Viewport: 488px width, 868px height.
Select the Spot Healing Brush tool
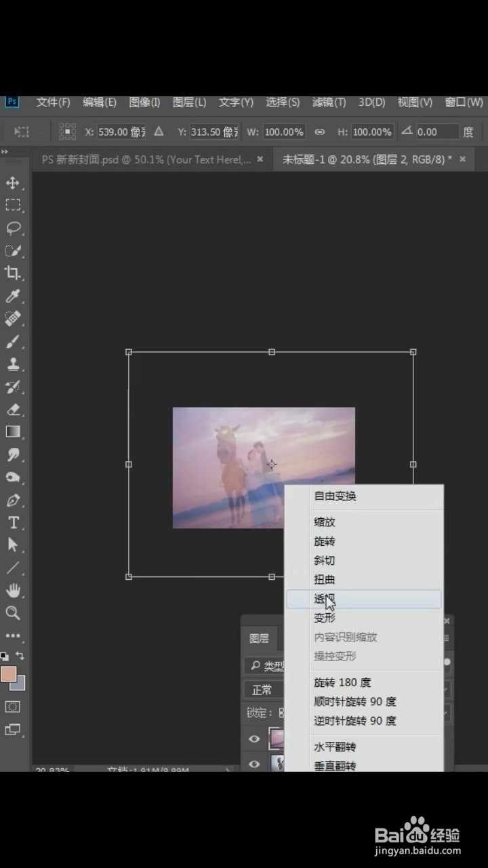(x=13, y=318)
